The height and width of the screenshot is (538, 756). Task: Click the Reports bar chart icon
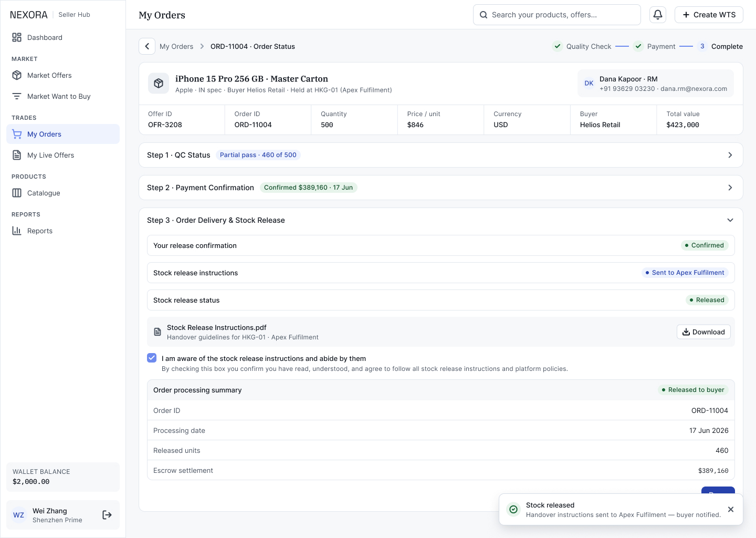[x=17, y=231]
